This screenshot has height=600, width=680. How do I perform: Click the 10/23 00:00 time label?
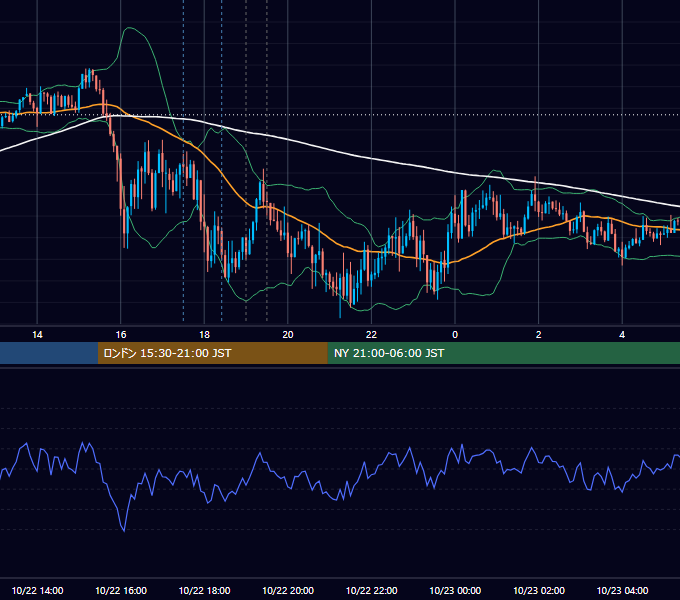click(455, 590)
